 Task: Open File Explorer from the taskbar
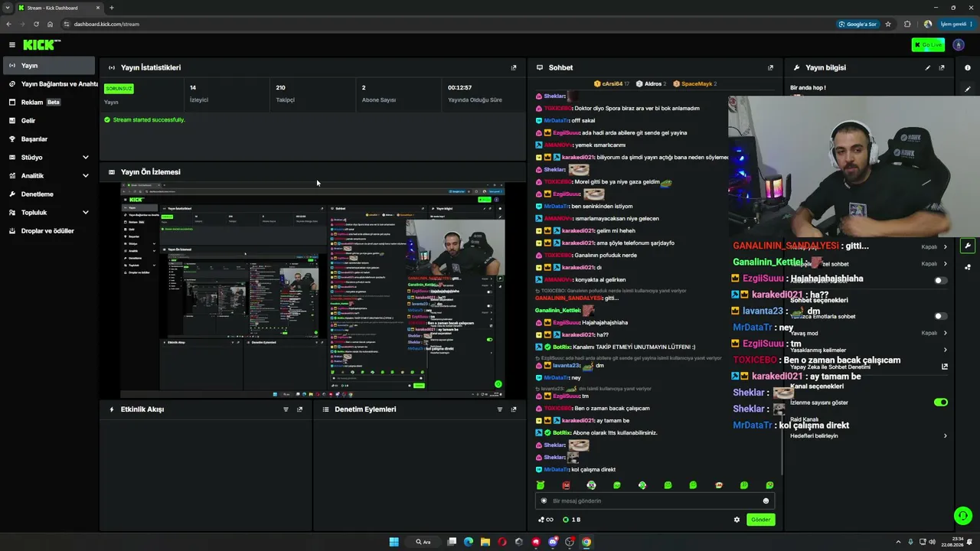point(485,542)
